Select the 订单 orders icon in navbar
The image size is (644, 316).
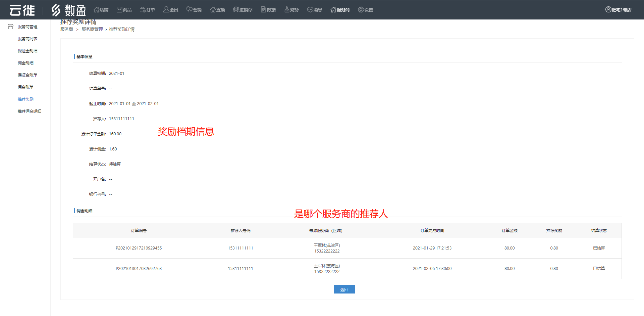143,10
